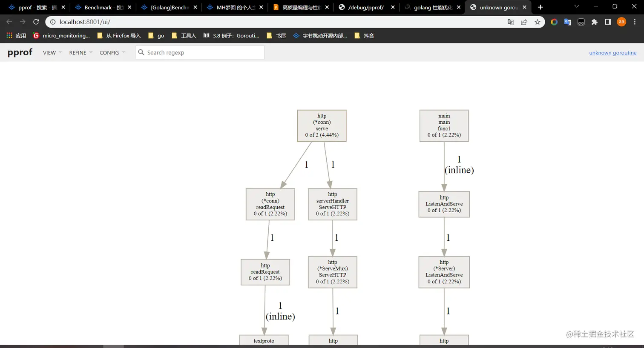Select the (*ServeMux) ServeHTTP node

[x=332, y=272]
